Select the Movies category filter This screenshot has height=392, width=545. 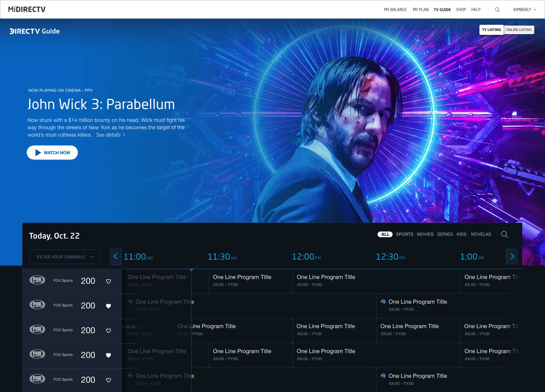click(x=425, y=234)
